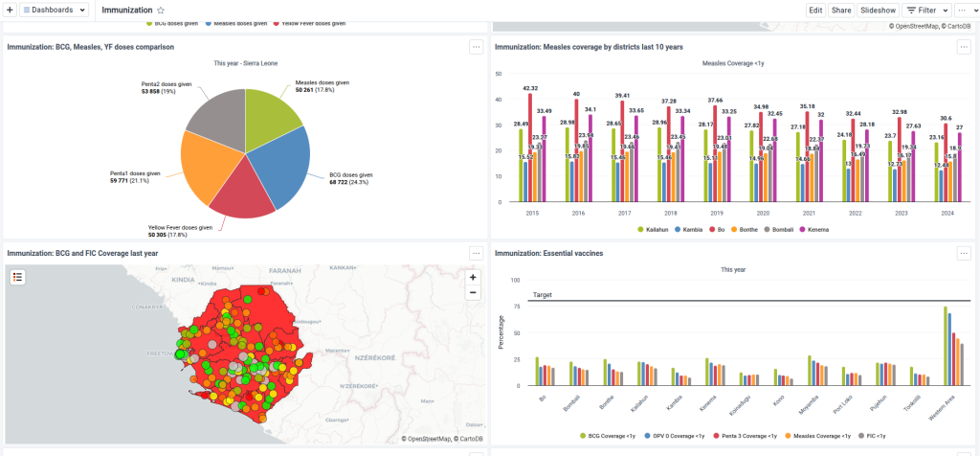Click the 'FREETOWN' label on the map

click(161, 353)
